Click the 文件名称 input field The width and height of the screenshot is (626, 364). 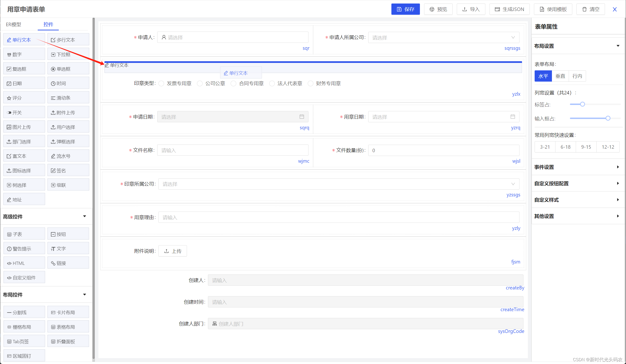pos(233,150)
